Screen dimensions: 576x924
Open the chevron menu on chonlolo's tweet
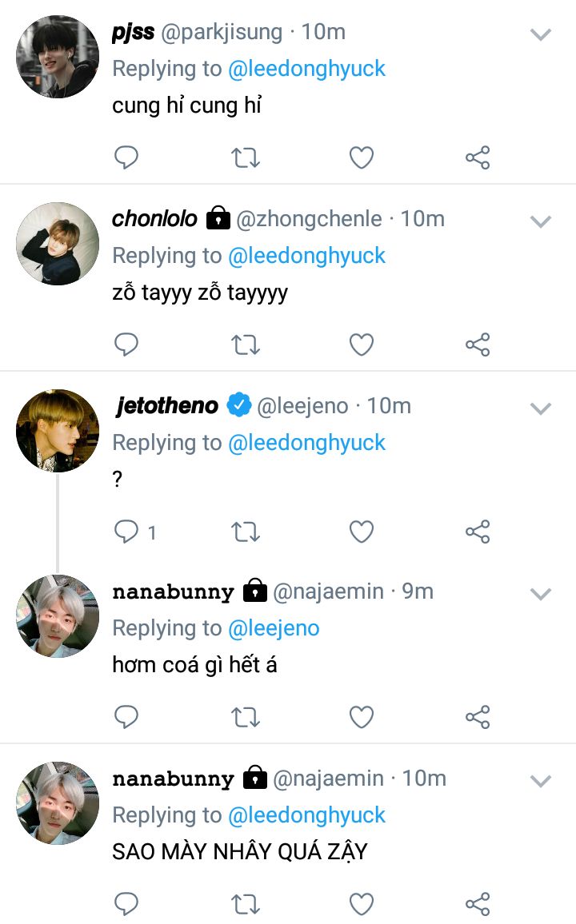point(541,221)
